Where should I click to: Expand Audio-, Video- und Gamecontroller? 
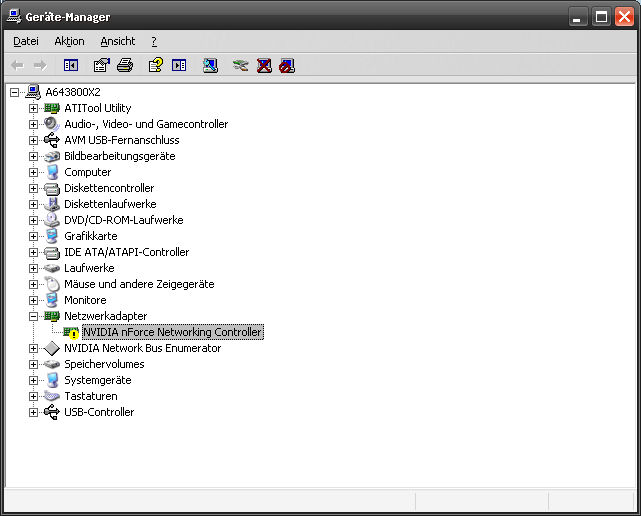(x=34, y=124)
